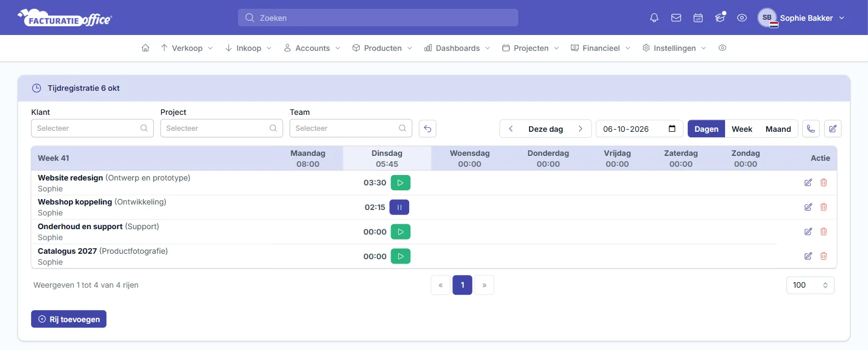Viewport: 868px width, 350px height.
Task: Open the Sophie Bakker user dropdown
Action: click(x=801, y=18)
